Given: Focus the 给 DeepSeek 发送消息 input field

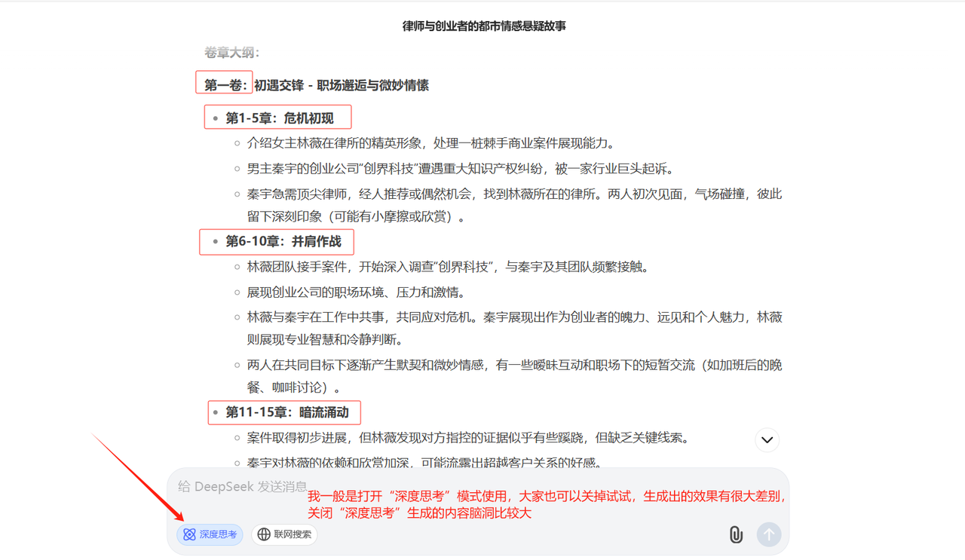Looking at the screenshot, I should [x=243, y=487].
